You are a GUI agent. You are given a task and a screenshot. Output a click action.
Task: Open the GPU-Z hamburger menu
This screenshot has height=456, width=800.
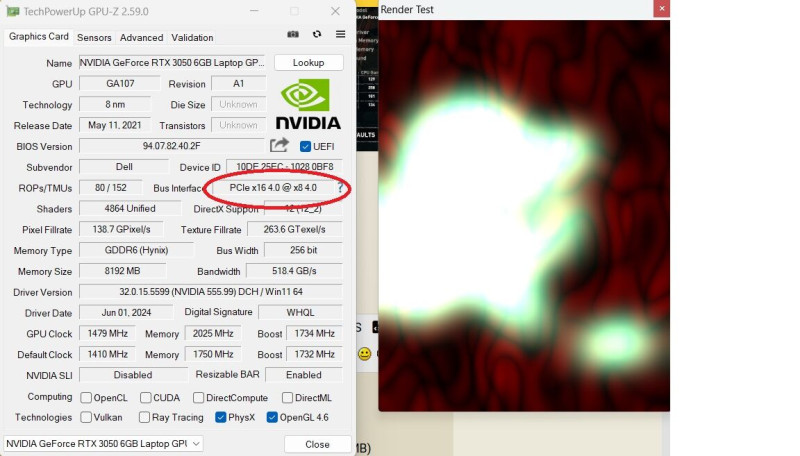340,34
